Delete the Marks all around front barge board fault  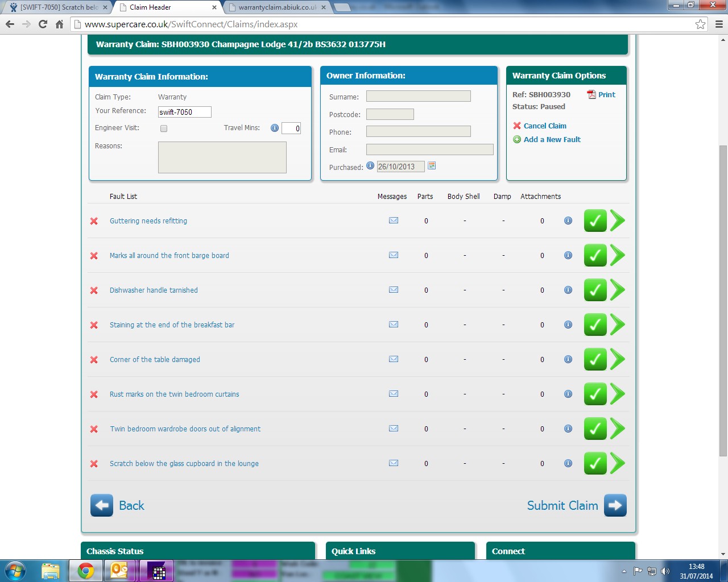94,256
